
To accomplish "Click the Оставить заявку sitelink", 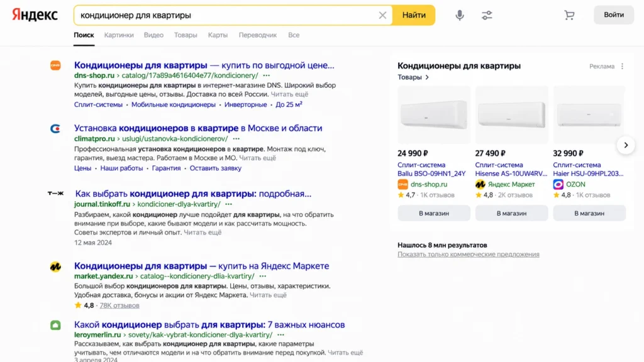I will point(216,168).
